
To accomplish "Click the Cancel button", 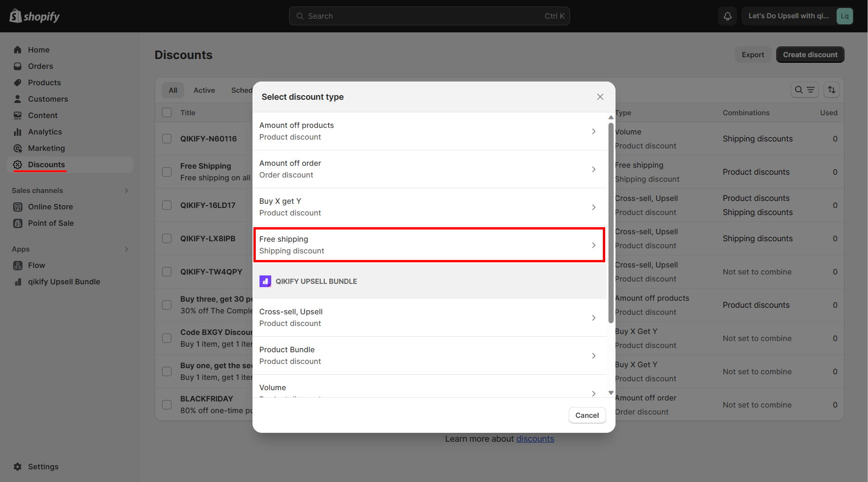I will [587, 415].
